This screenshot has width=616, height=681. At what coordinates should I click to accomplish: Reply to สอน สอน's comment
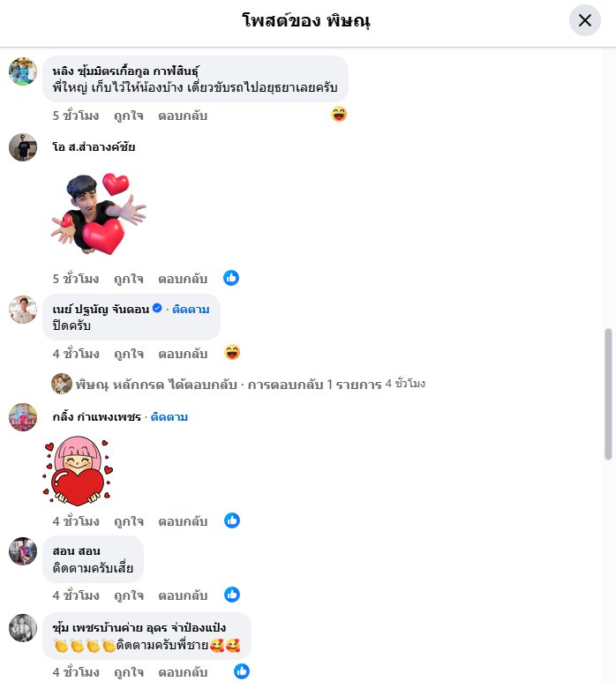[183, 595]
